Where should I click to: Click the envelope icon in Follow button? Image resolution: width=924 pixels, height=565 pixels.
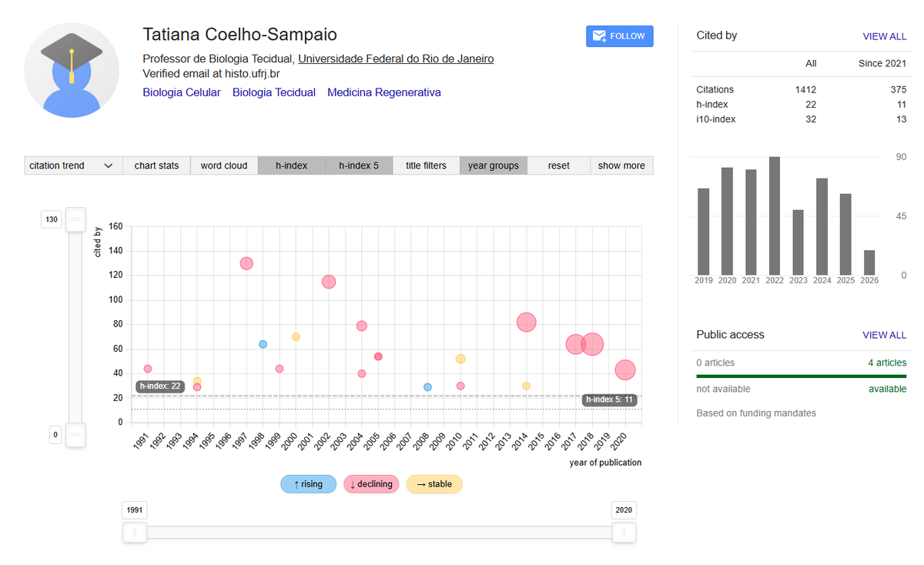(x=598, y=36)
